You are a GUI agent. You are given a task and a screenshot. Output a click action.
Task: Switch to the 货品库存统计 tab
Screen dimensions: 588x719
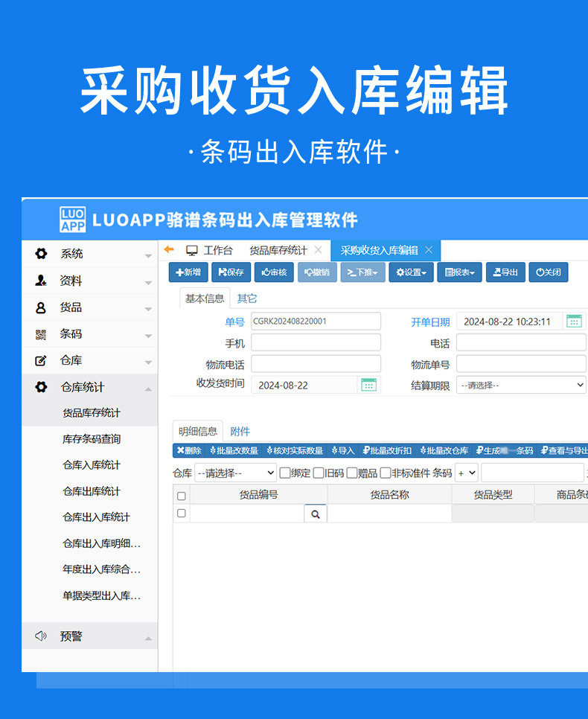(x=278, y=250)
